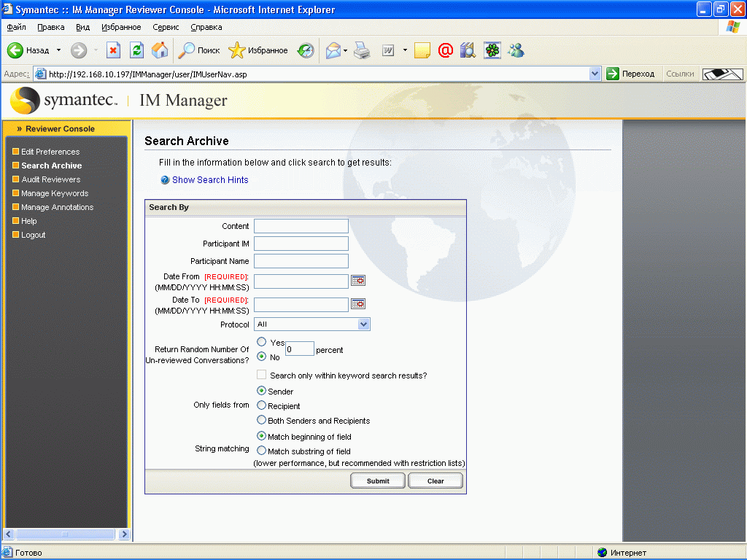The height and width of the screenshot is (560, 747).
Task: Click Help in sidebar
Action: 29,221
